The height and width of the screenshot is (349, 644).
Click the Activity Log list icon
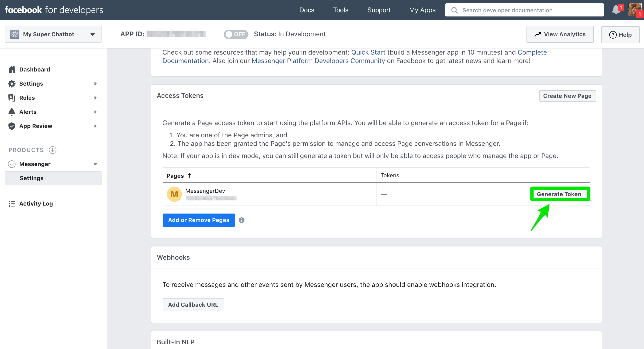[x=12, y=204]
